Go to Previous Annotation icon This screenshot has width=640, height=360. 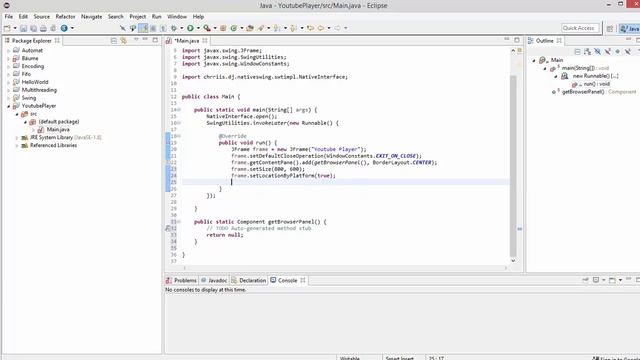click(293, 28)
